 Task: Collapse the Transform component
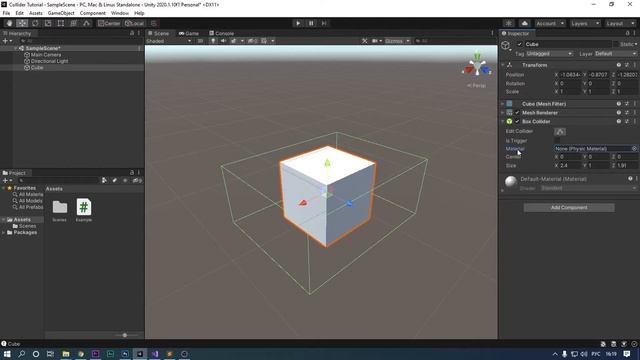pos(503,65)
